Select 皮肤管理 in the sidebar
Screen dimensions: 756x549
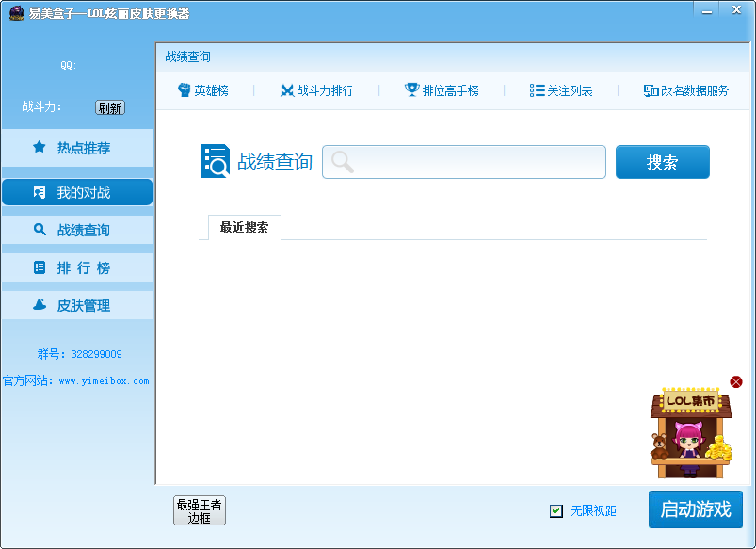pyautogui.click(x=77, y=305)
